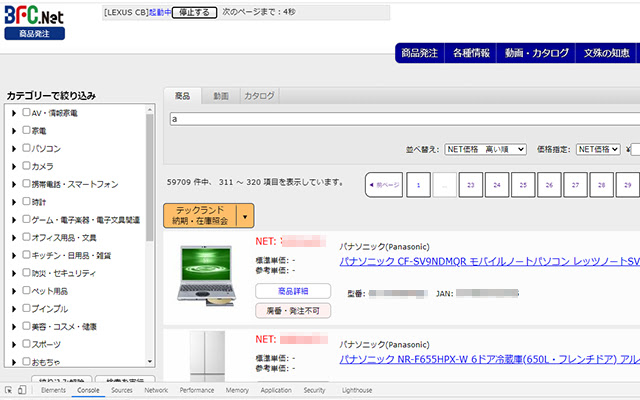Image resolution: width=640 pixels, height=400 pixels.
Task: Go to results page 1
Action: tap(418, 185)
